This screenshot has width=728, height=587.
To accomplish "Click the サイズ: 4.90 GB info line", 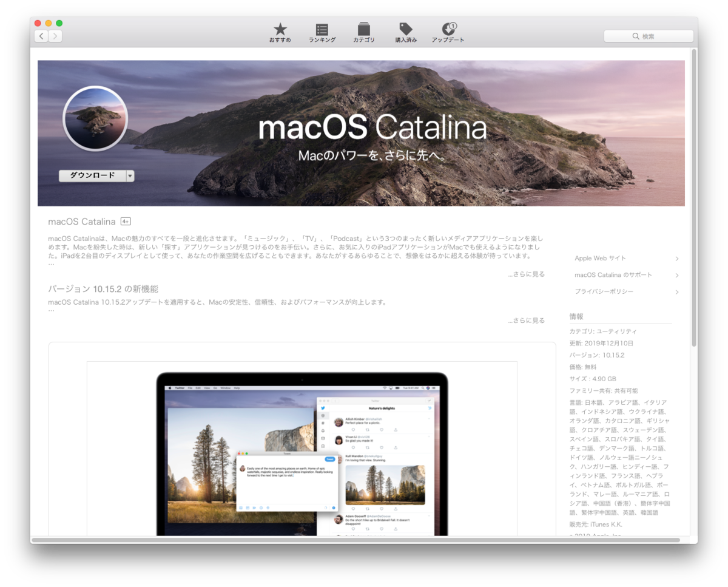I will [x=593, y=379].
